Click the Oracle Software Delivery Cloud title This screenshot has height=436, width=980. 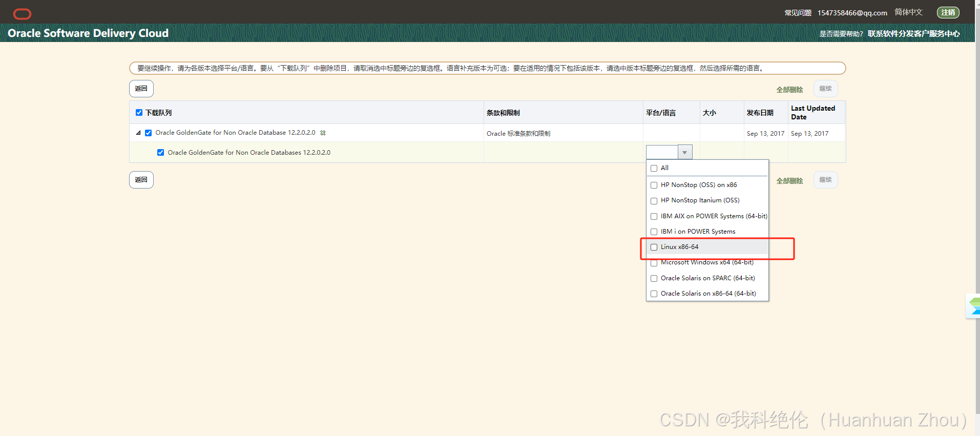(88, 33)
